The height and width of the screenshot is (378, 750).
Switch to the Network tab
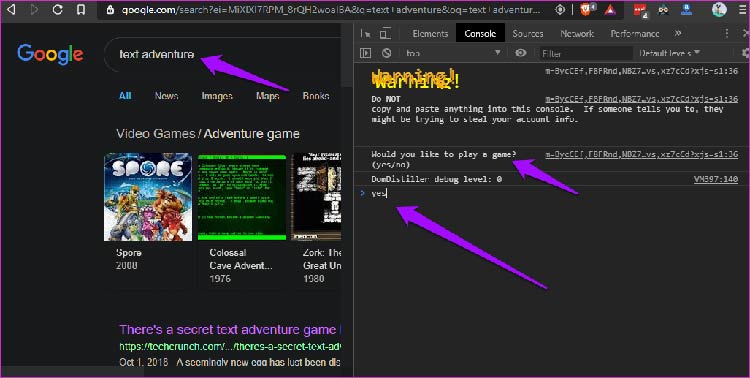(577, 33)
